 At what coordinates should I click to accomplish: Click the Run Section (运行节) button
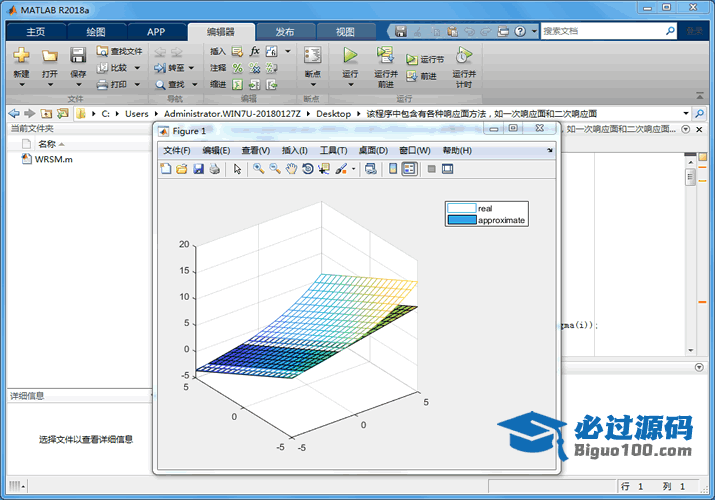click(x=425, y=59)
